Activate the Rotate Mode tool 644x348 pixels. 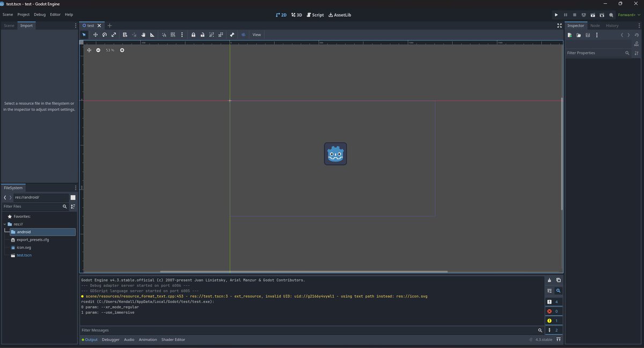(105, 34)
